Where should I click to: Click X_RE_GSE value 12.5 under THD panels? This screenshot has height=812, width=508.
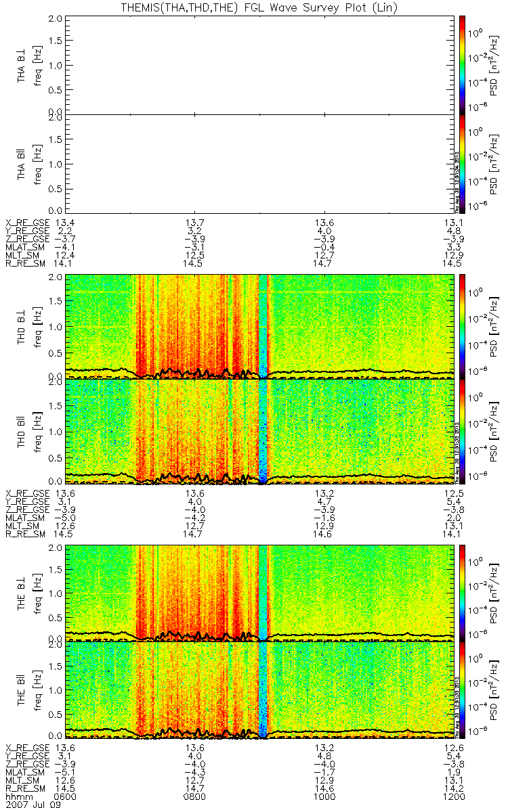tap(452, 493)
